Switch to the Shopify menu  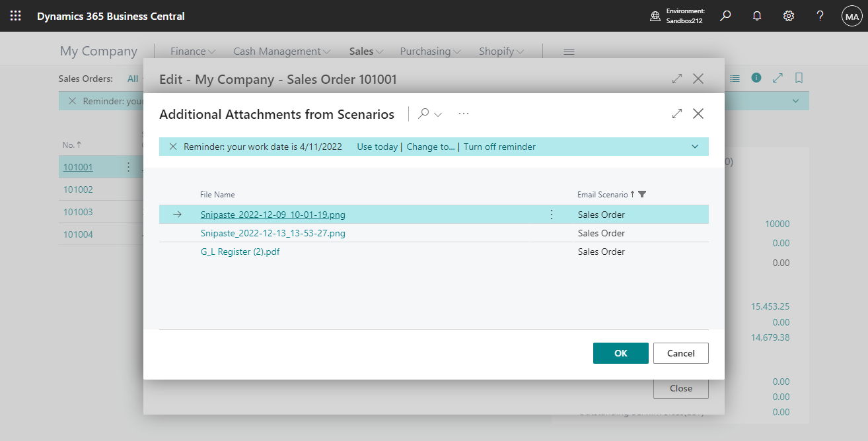click(x=501, y=51)
